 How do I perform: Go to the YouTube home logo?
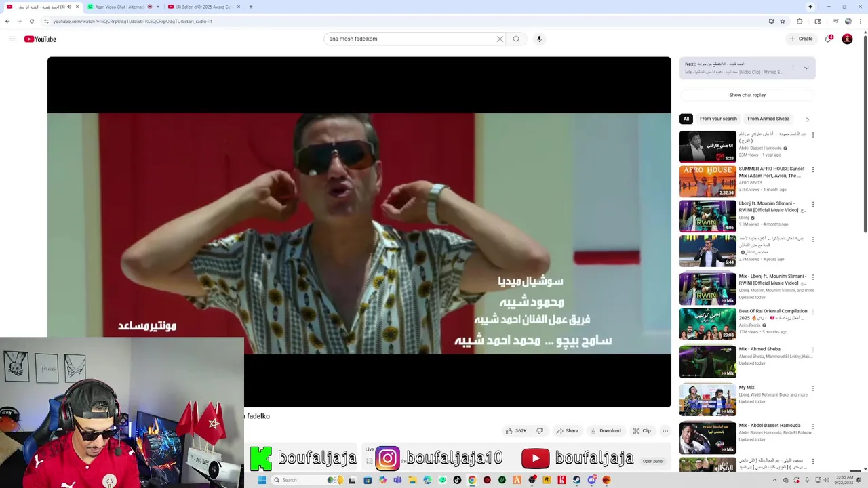coord(40,39)
